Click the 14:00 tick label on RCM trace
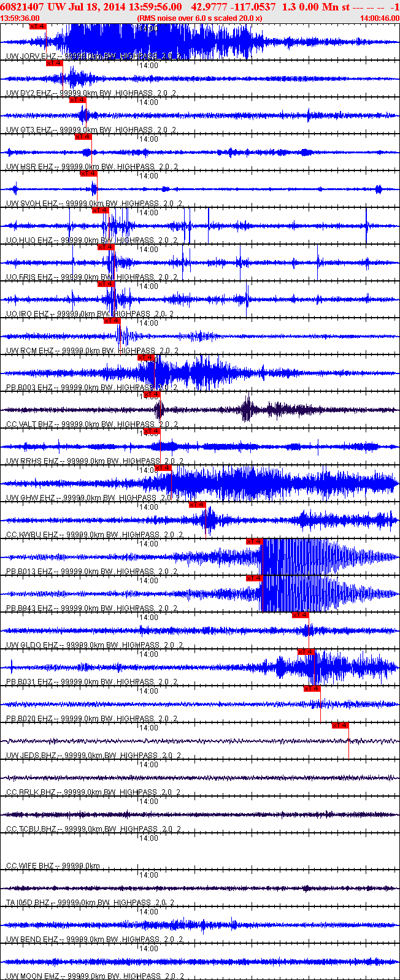The height and width of the screenshot is (980, 400). [x=148, y=323]
